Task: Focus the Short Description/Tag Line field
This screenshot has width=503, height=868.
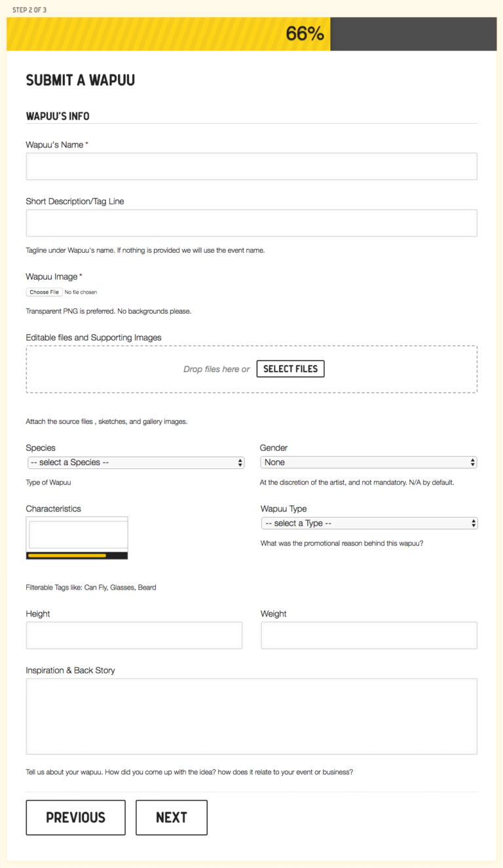Action: [251, 223]
